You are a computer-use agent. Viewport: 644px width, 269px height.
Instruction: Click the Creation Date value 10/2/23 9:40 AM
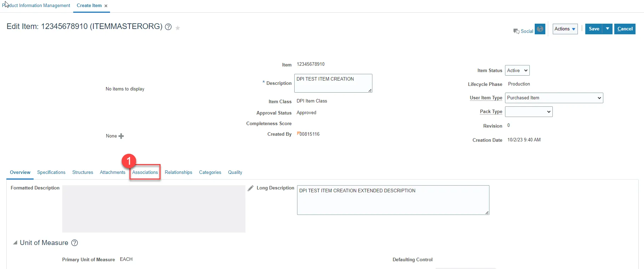(524, 140)
